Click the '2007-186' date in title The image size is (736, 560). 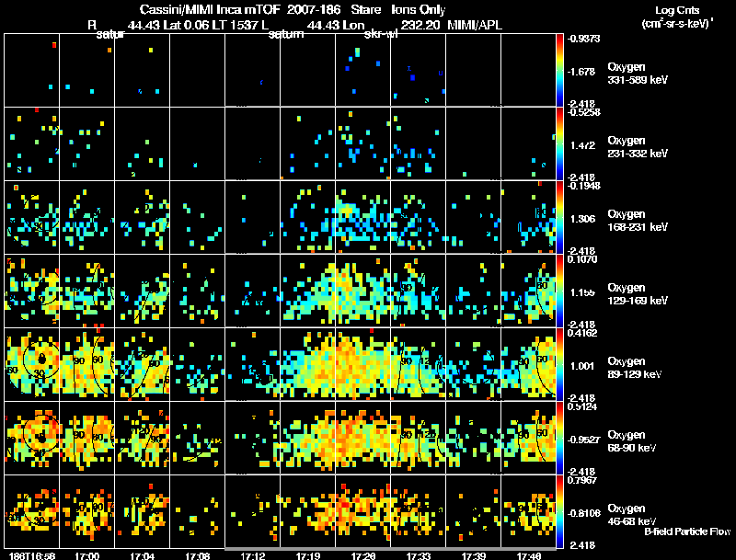314,9
